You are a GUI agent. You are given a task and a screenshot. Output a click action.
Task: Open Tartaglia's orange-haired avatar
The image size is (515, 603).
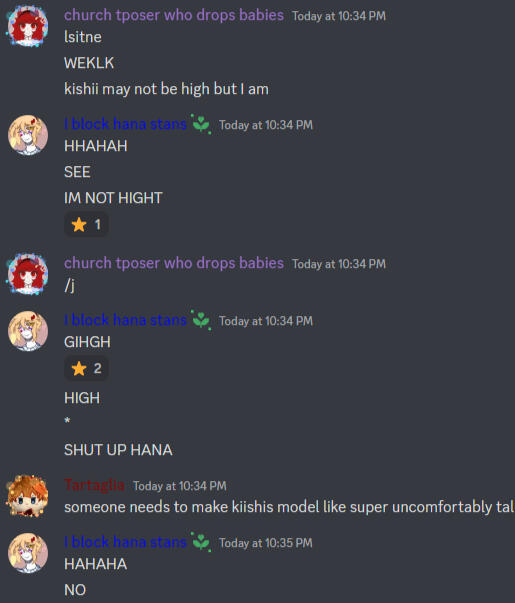(x=28, y=496)
